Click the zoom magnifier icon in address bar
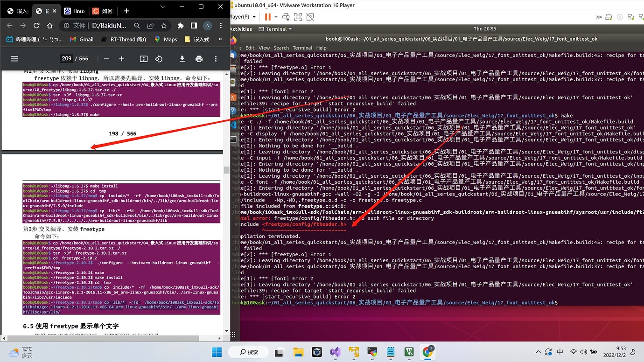This screenshot has width=644, height=362. tap(137, 26)
